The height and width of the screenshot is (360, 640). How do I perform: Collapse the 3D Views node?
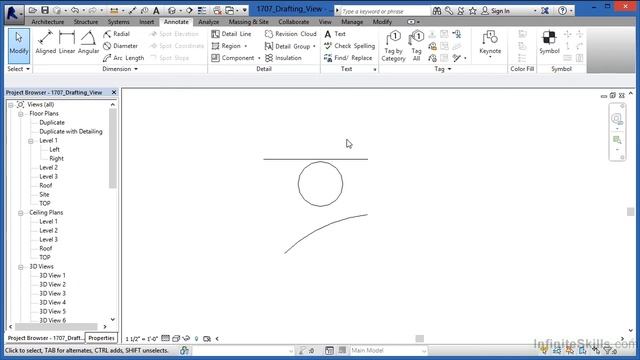point(21,267)
